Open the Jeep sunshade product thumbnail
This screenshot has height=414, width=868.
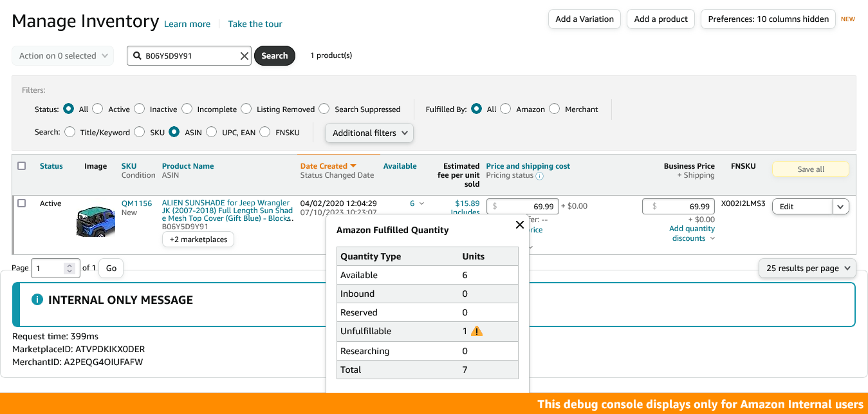(x=95, y=221)
